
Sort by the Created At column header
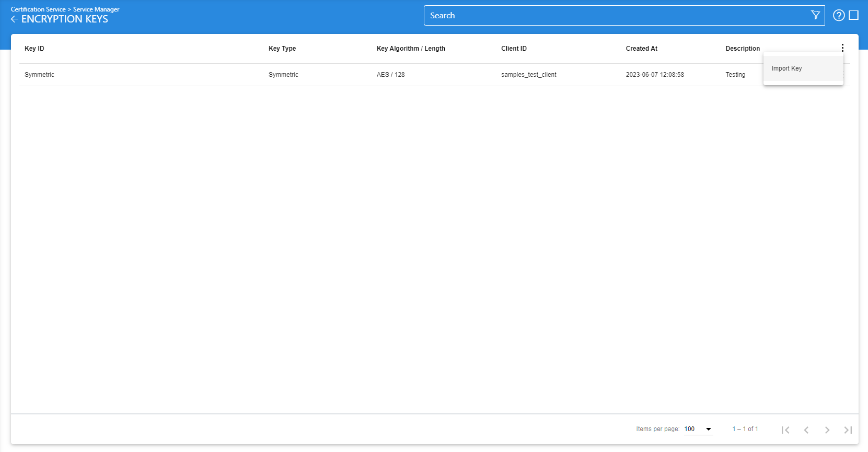(641, 49)
